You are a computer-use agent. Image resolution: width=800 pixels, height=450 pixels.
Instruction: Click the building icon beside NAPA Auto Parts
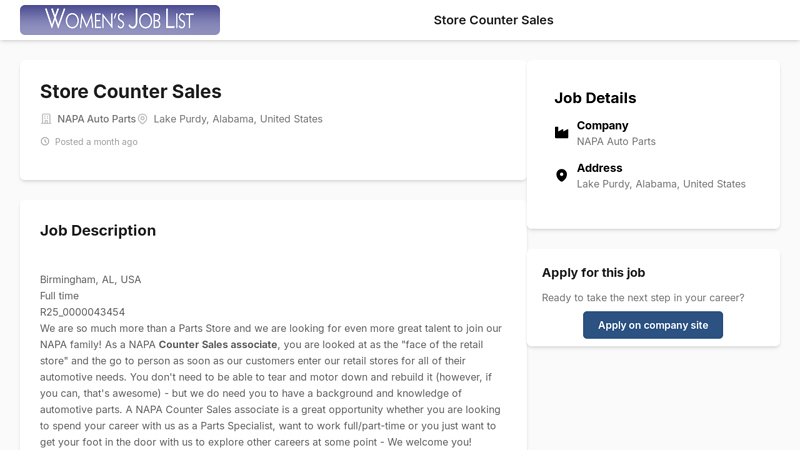[46, 119]
